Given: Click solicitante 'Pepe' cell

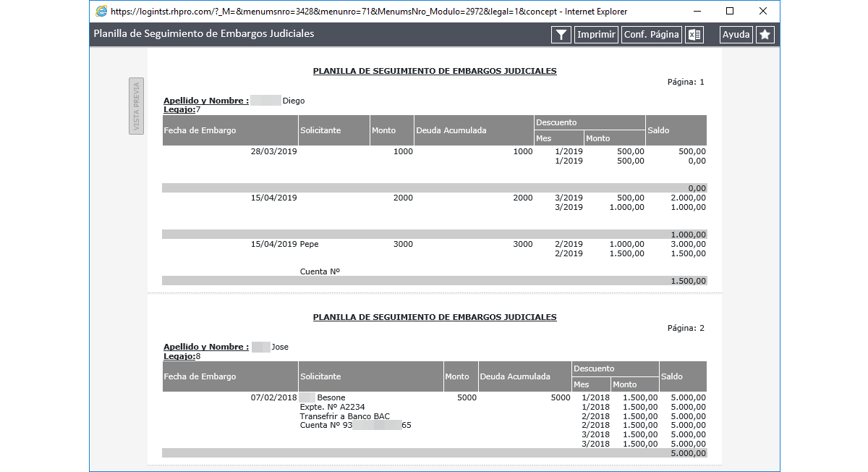Looking at the screenshot, I should coord(310,245).
